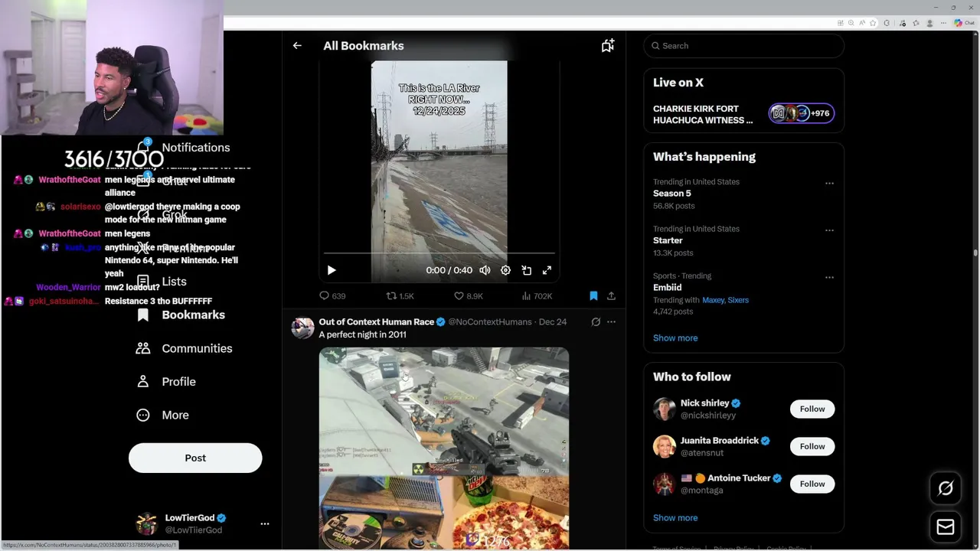980x551 pixels.
Task: Click the Bookmarks sidebar icon
Action: pos(143,315)
